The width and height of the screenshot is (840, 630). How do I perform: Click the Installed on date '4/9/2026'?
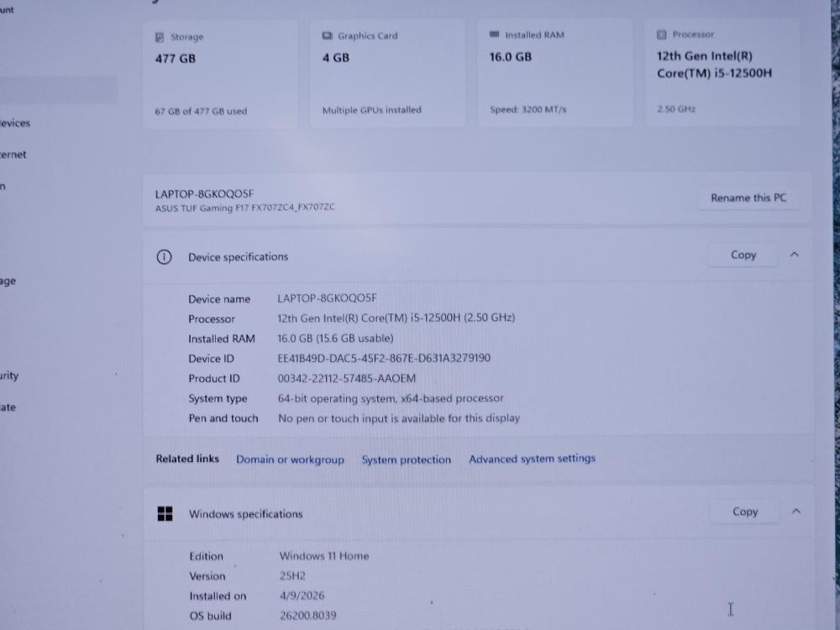tap(302, 596)
